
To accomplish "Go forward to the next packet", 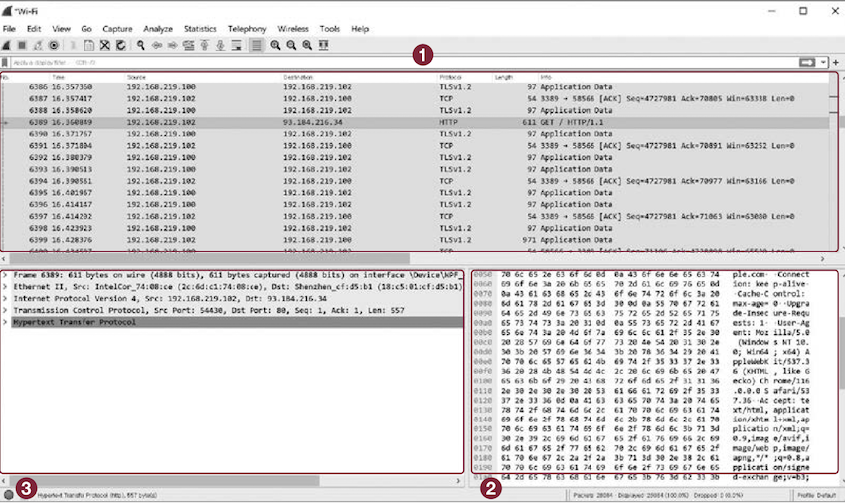I will click(172, 46).
